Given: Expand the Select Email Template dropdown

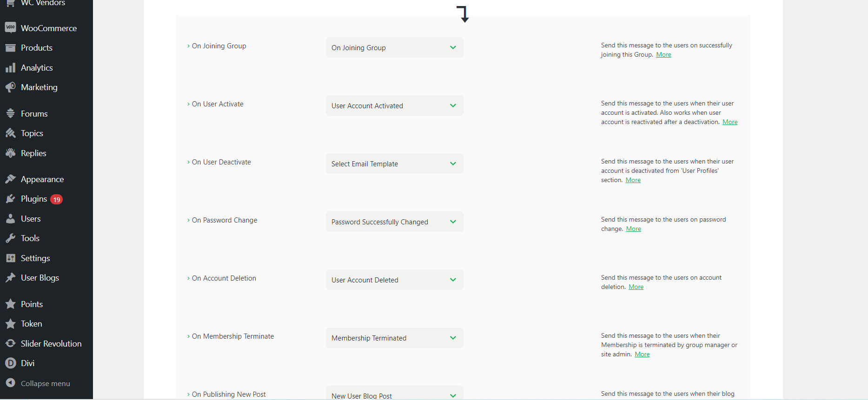Looking at the screenshot, I should tap(394, 164).
